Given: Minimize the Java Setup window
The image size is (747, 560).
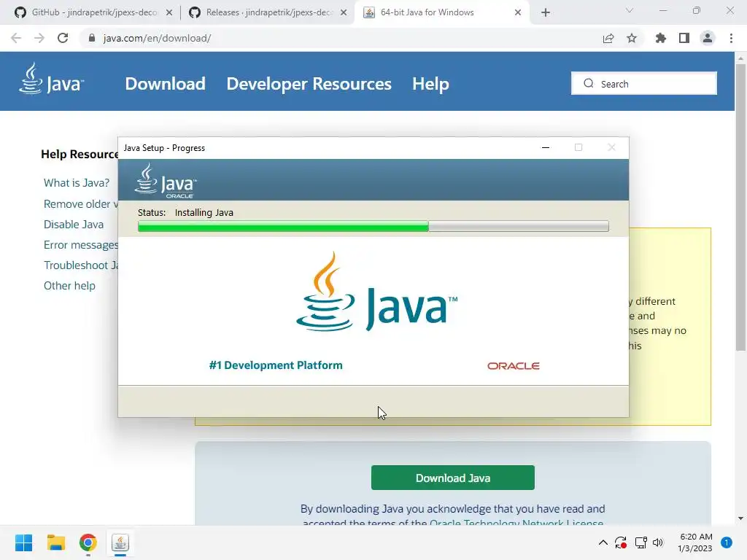Looking at the screenshot, I should (x=546, y=147).
